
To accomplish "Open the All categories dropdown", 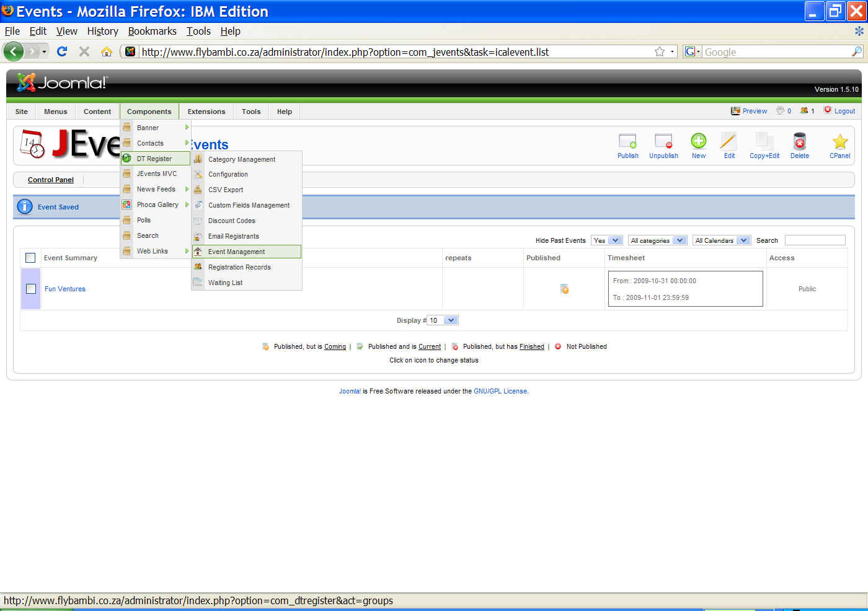I will (x=657, y=240).
